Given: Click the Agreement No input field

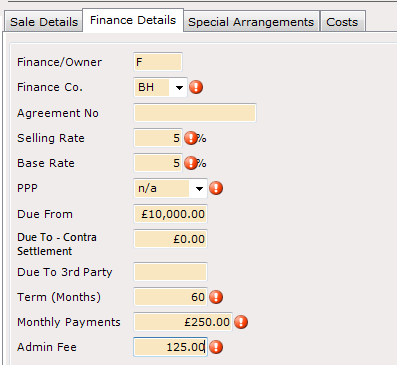Looking at the screenshot, I should pyautogui.click(x=195, y=113).
